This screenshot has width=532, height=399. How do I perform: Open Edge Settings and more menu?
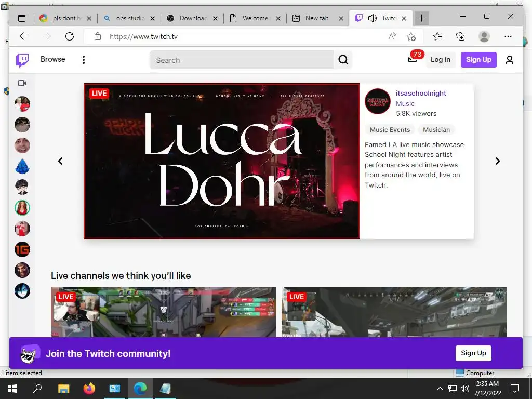[508, 36]
